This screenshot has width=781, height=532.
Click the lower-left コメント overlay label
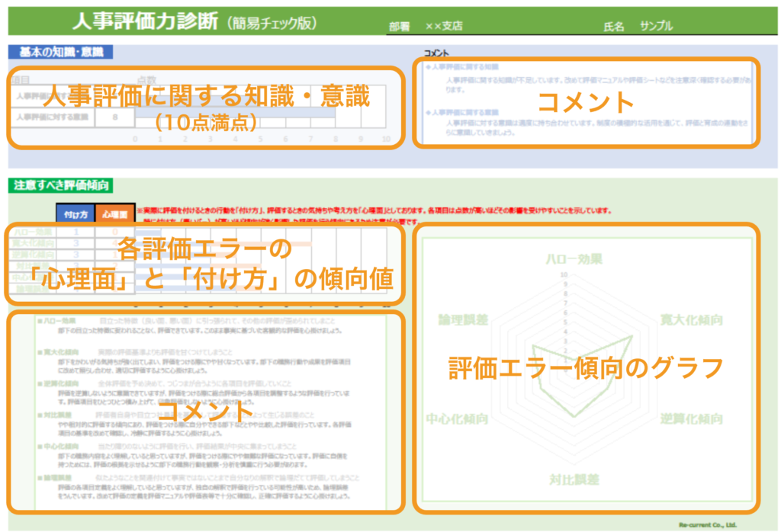point(204,410)
